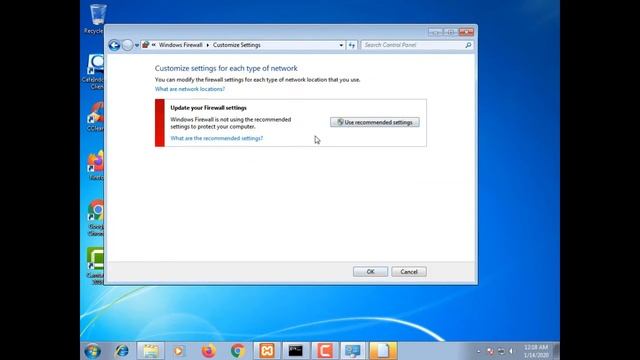Image resolution: width=640 pixels, height=360 pixels.
Task: Open the Windows Start menu
Action: [93, 351]
